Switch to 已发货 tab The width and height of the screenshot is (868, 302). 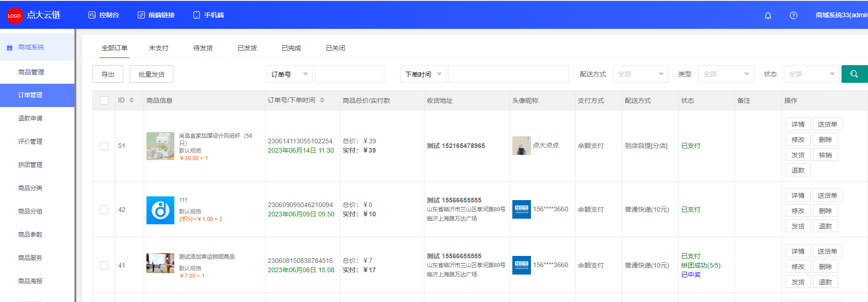point(247,48)
